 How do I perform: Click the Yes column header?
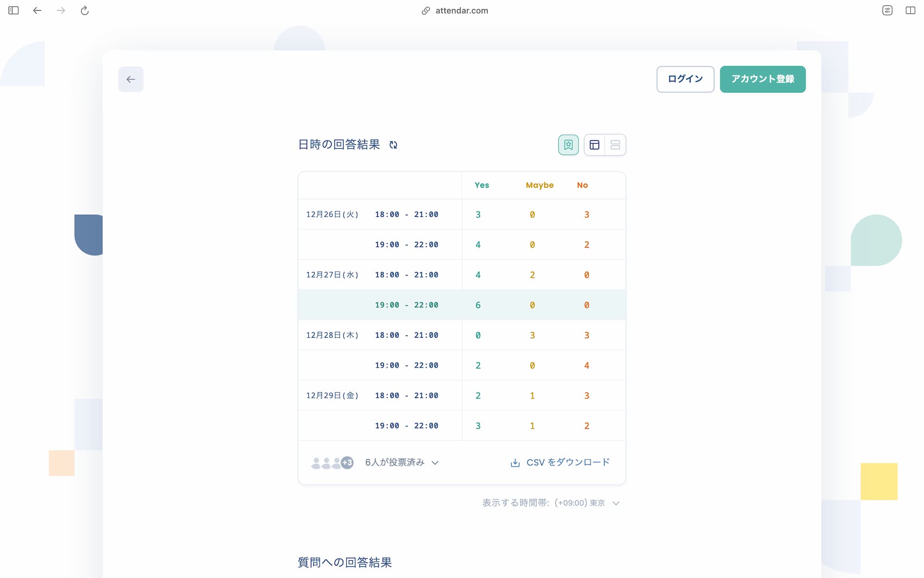tap(482, 185)
